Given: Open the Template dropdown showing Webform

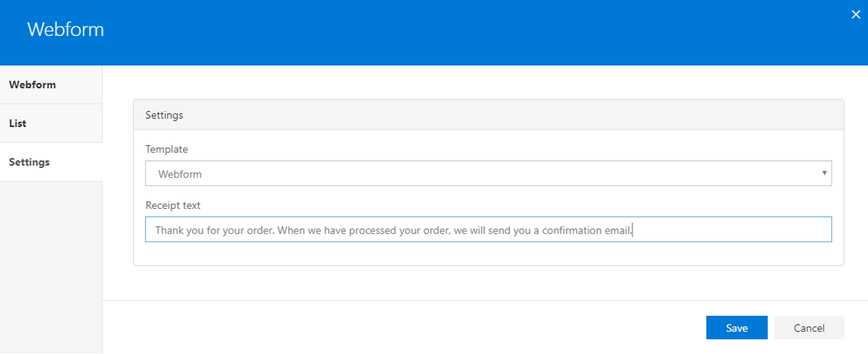Looking at the screenshot, I should 488,174.
